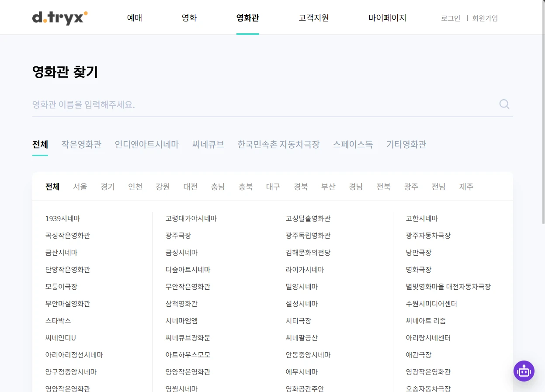Open the 1939시네마 theater
The width and height of the screenshot is (545, 392).
coord(62,219)
